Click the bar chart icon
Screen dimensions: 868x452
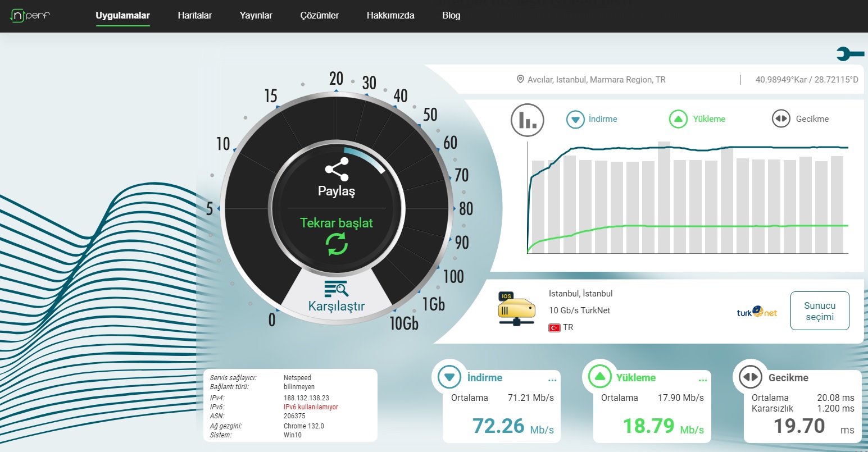(x=527, y=120)
